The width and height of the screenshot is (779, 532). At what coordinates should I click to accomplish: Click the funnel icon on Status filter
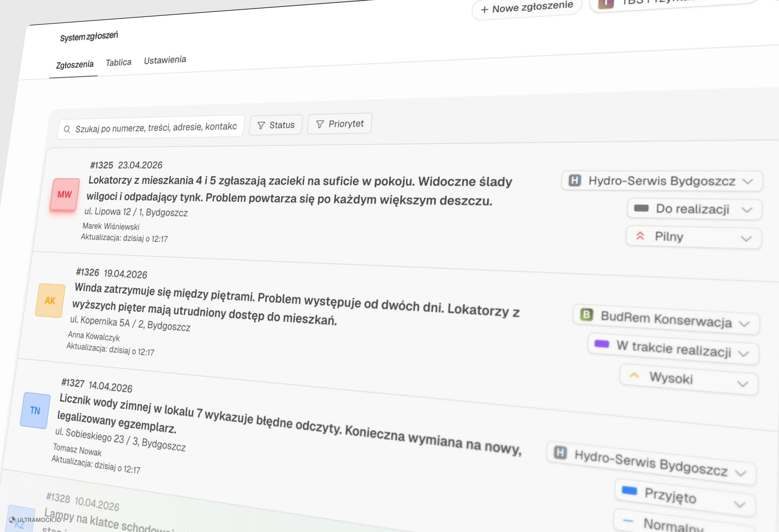pyautogui.click(x=261, y=125)
